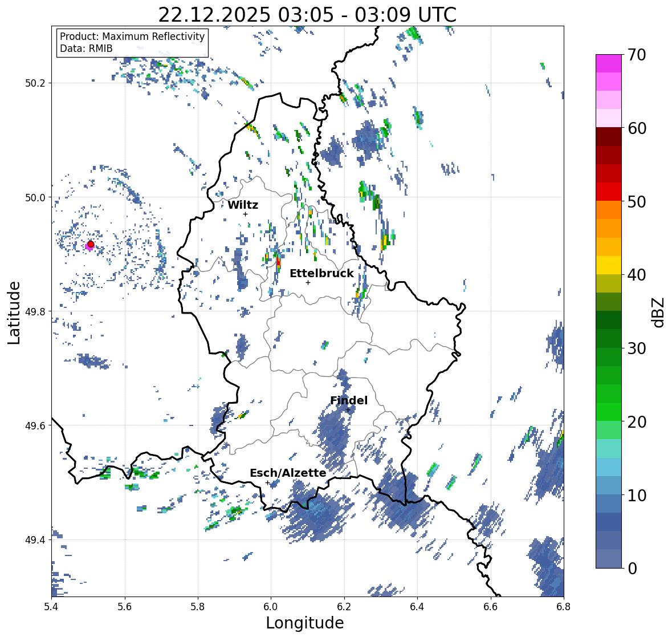Click the colorbar tick label 0
The image size is (672, 637).
pos(633,569)
